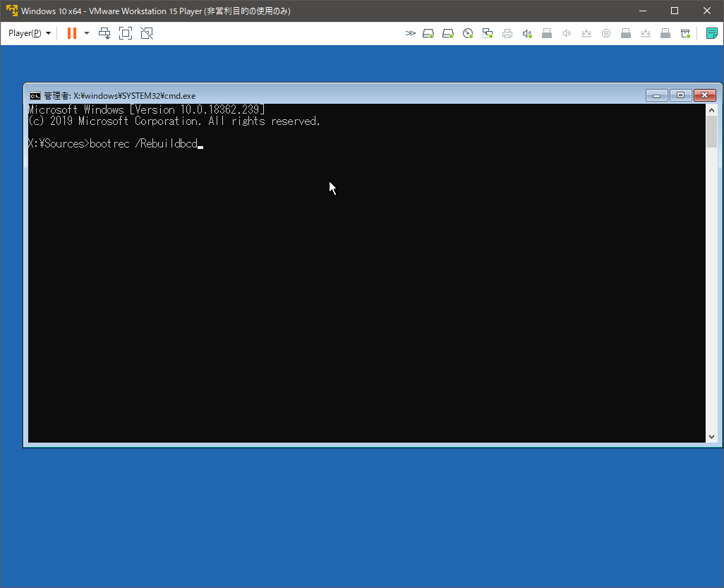Click the network adapter device icon
The width and height of the screenshot is (724, 588).
[488, 33]
